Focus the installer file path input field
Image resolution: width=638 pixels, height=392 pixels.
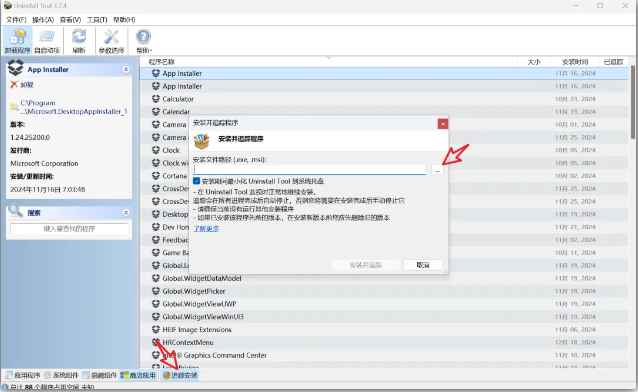tap(310, 169)
